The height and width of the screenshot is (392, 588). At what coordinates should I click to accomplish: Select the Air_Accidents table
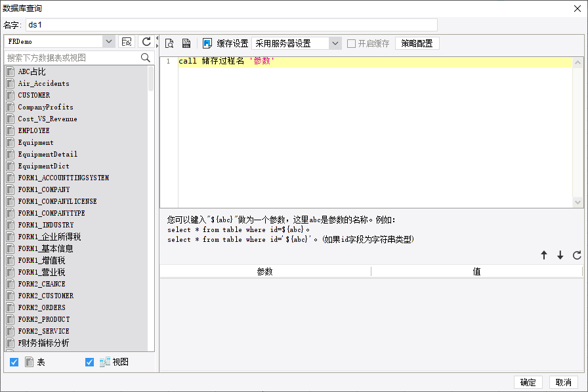tap(43, 83)
